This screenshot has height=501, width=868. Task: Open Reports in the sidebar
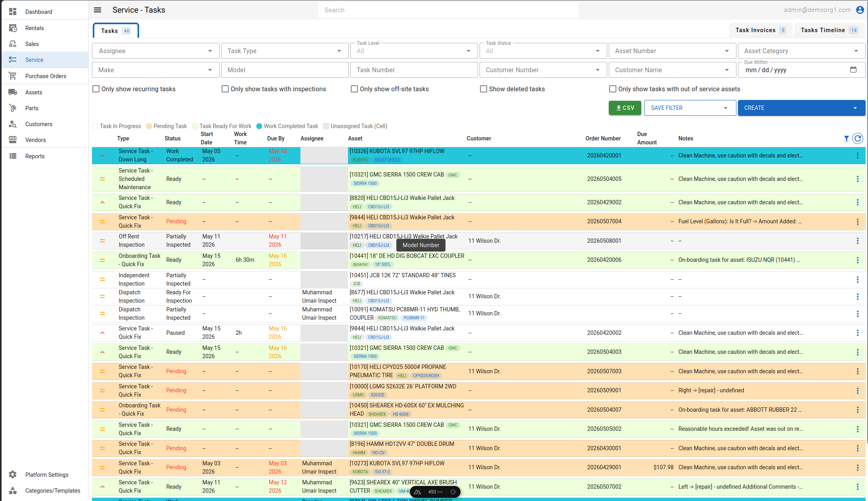pos(44,156)
